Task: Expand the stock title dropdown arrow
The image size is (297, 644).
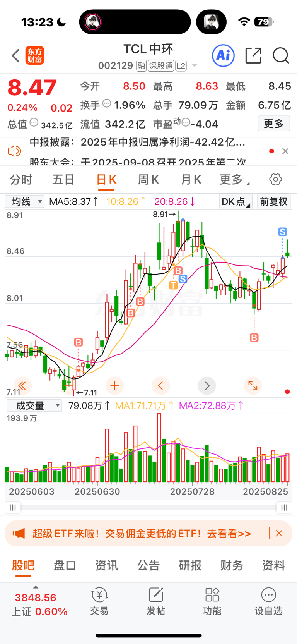Action: point(195,65)
